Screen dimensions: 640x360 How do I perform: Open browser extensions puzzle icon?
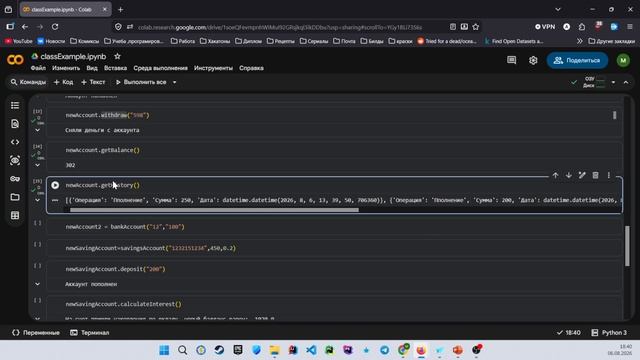[x=582, y=27]
